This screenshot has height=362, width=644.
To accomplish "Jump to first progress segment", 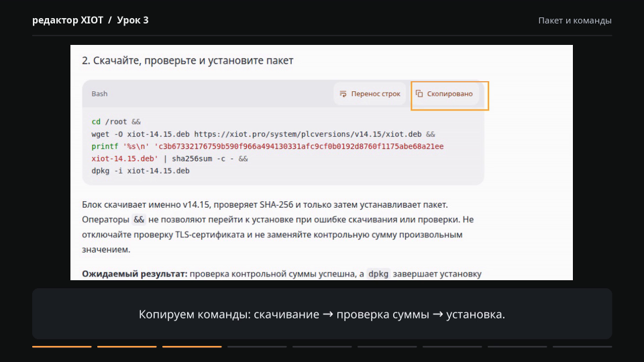I will pos(62,347).
